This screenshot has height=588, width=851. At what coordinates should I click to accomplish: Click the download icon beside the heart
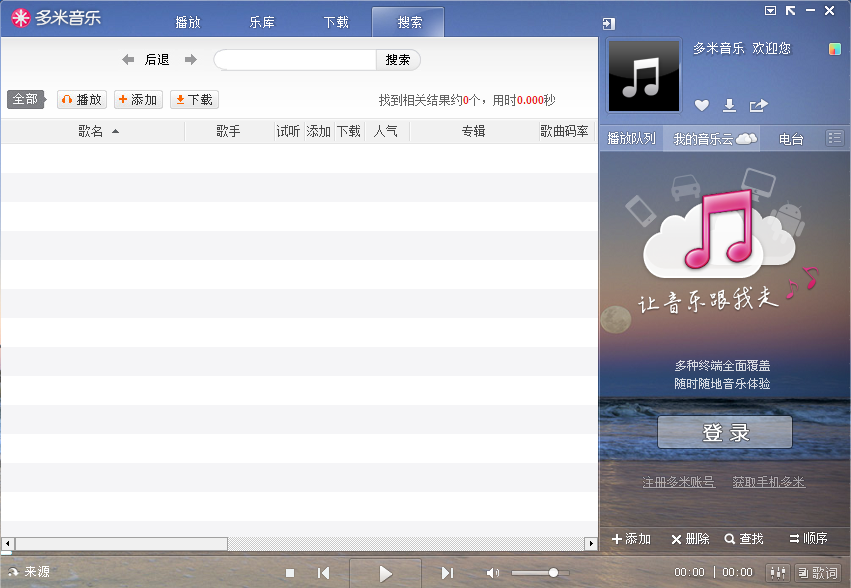pos(728,105)
